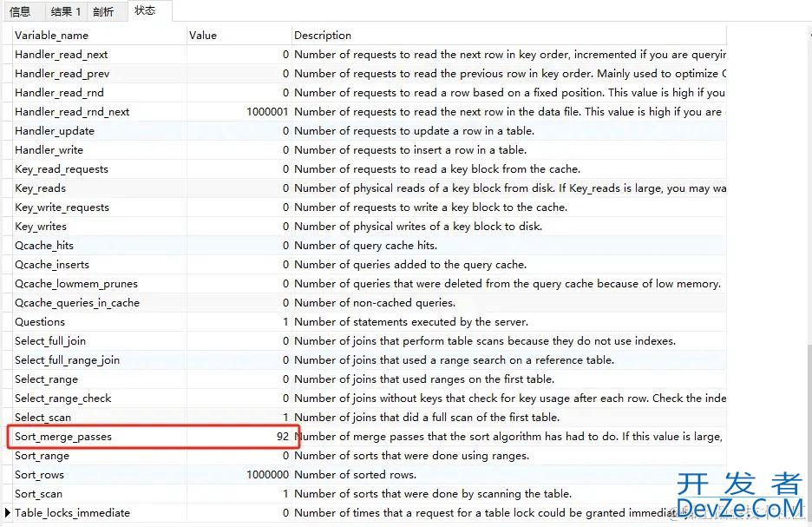The image size is (812, 527).
Task: Select Select_full_range_join variable cell
Action: point(68,360)
